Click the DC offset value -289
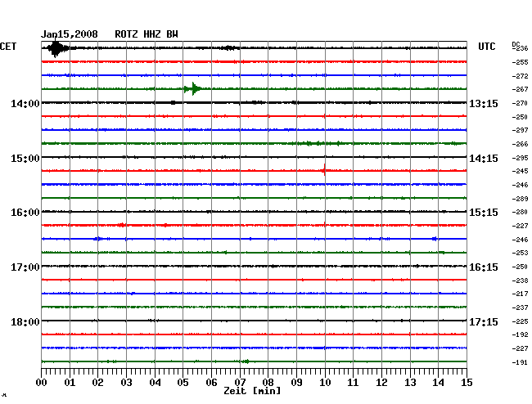 click(x=520, y=199)
